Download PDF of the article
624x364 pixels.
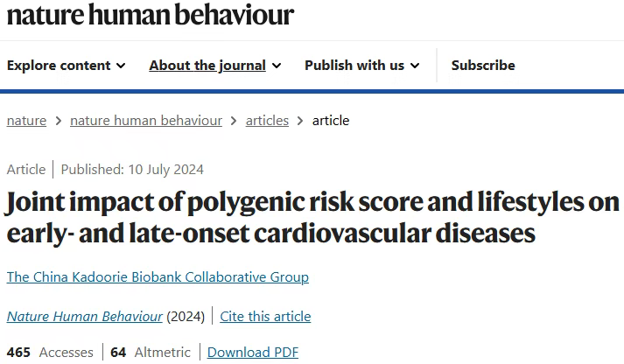click(253, 353)
